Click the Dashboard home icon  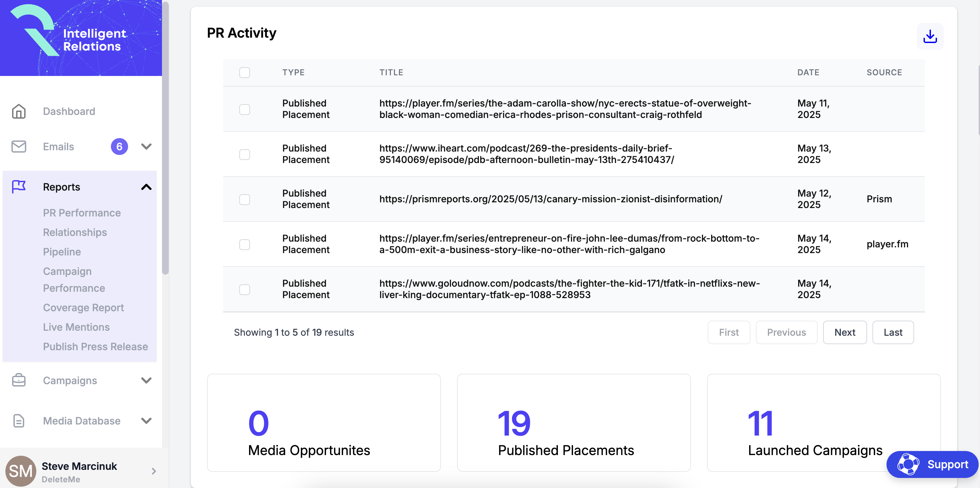click(18, 112)
